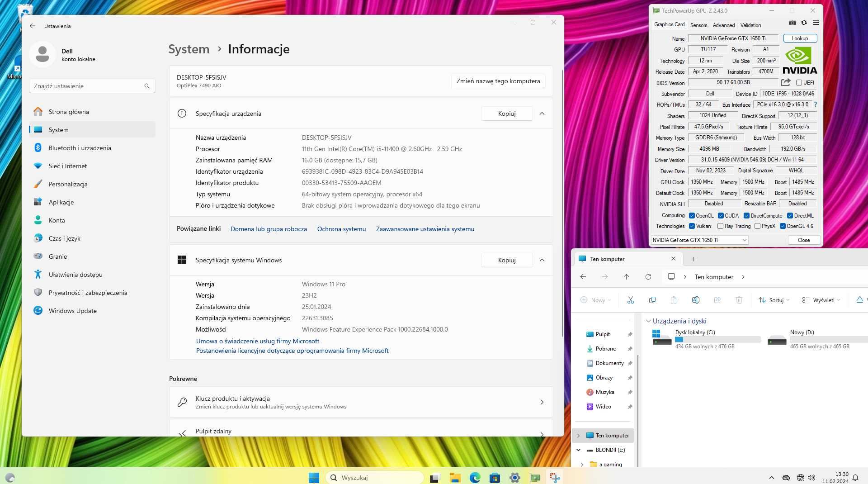Switch to the Advanced tab in GPU-Z
The width and height of the screenshot is (868, 484).
click(x=723, y=25)
